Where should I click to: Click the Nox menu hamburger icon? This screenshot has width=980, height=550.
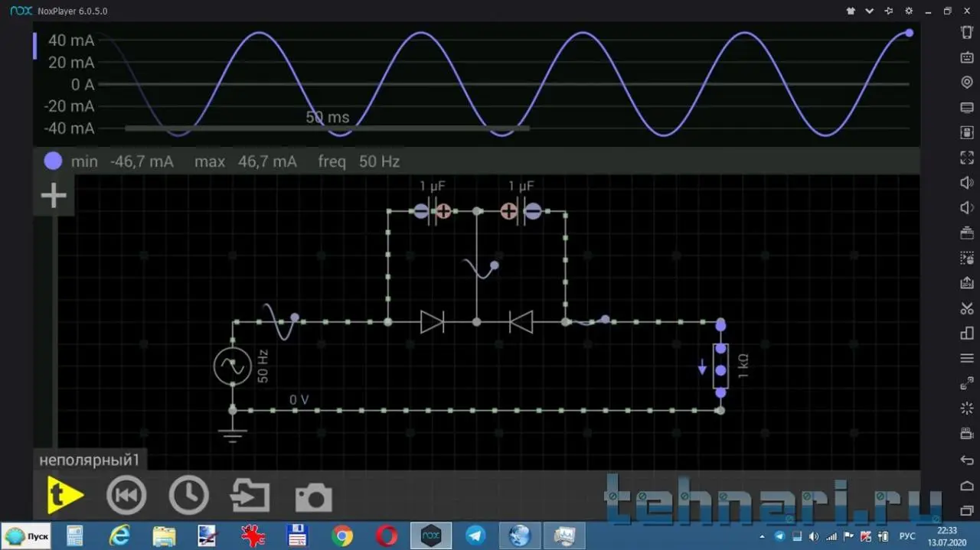tap(967, 358)
